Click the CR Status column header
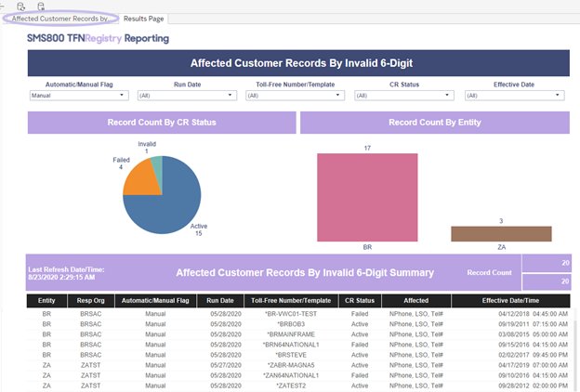 [360, 301]
